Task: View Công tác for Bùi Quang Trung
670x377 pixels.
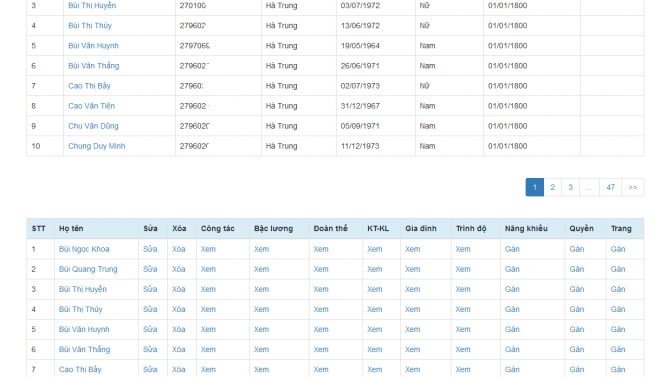Action: 209,269
